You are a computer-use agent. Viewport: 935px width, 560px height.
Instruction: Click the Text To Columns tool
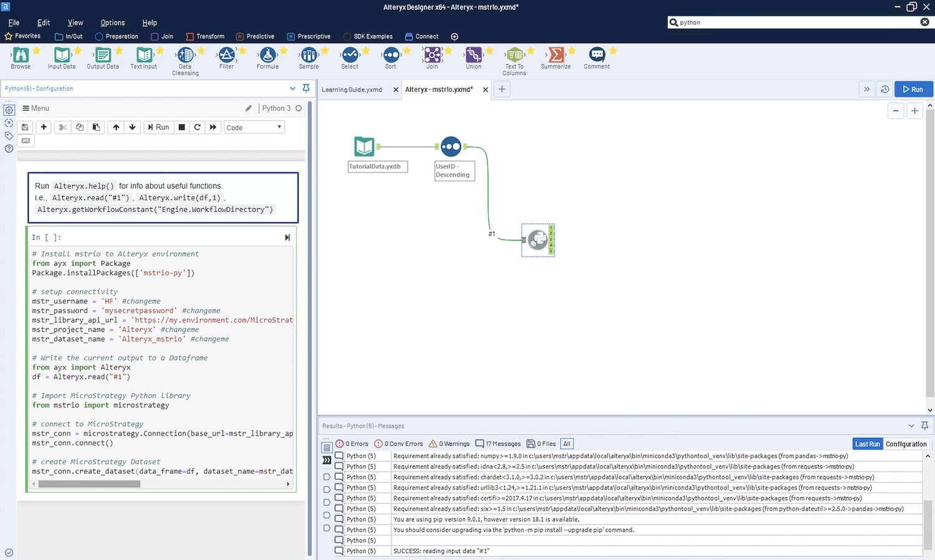(514, 56)
